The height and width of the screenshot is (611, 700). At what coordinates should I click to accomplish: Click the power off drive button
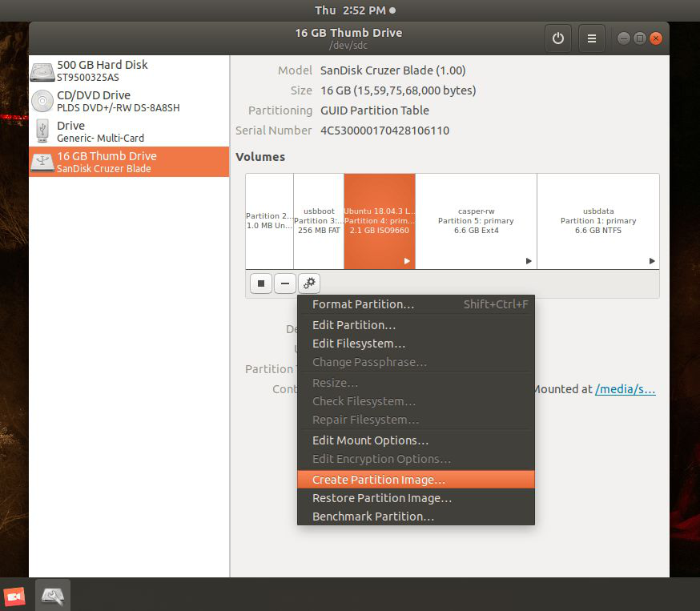click(x=558, y=38)
